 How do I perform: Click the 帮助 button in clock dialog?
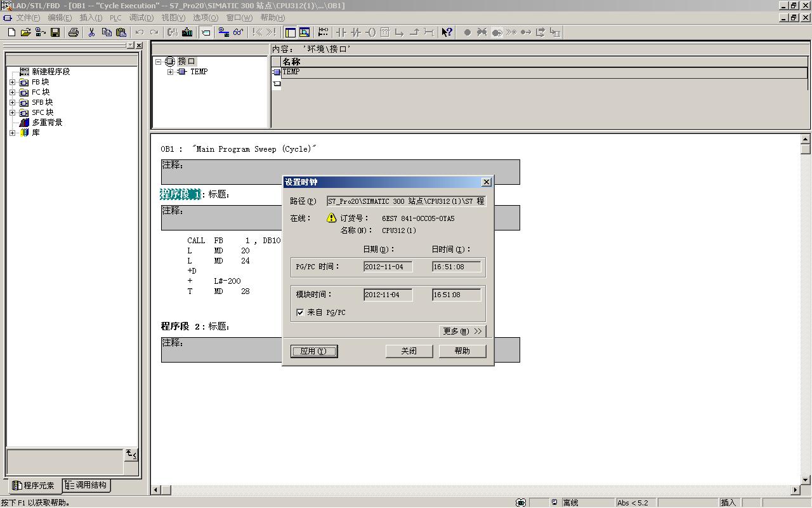462,351
